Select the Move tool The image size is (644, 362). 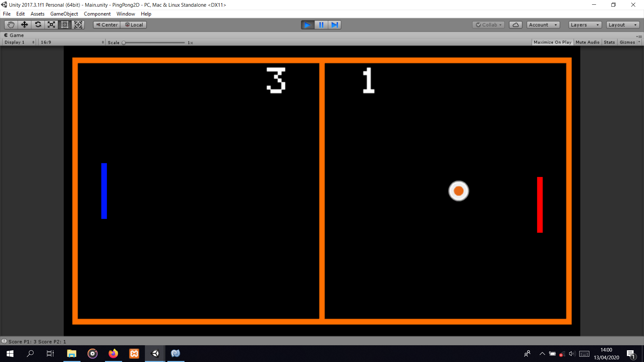pyautogui.click(x=24, y=24)
